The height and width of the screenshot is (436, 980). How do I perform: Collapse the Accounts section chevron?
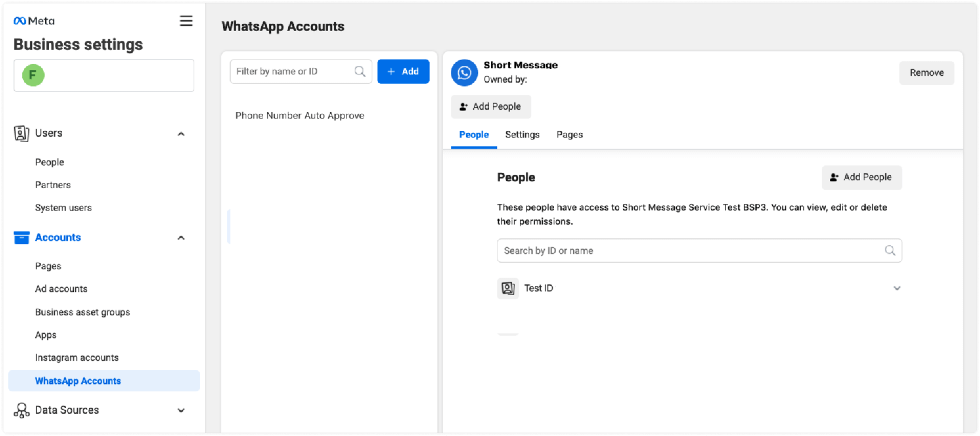[x=181, y=238]
